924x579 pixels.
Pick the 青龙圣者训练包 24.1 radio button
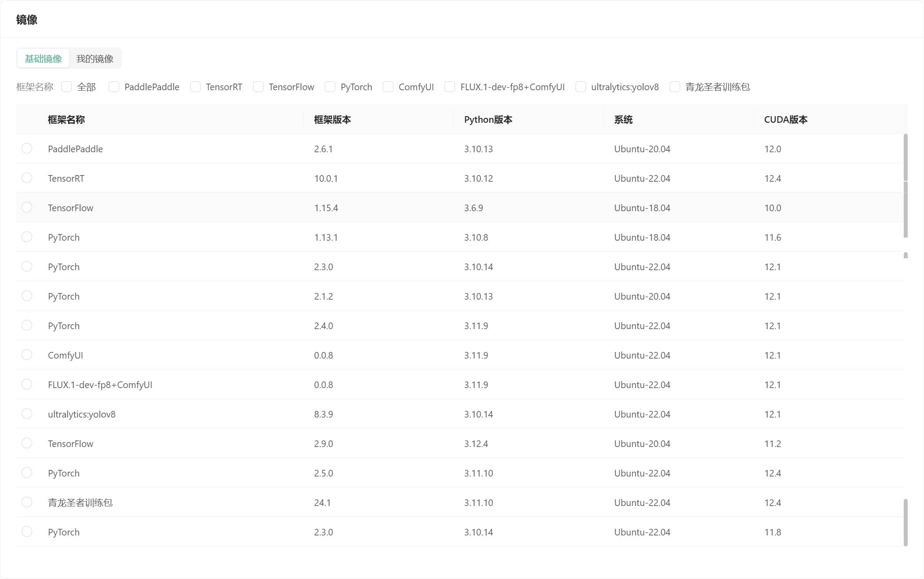tap(27, 502)
